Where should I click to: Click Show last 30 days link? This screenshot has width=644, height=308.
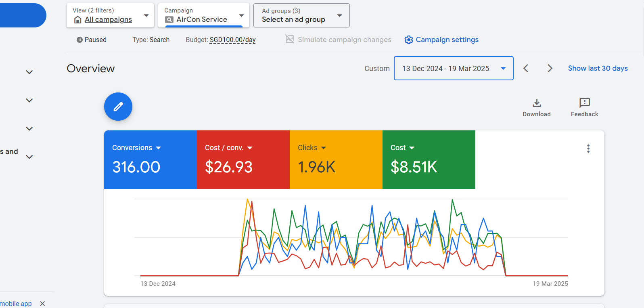pyautogui.click(x=598, y=68)
